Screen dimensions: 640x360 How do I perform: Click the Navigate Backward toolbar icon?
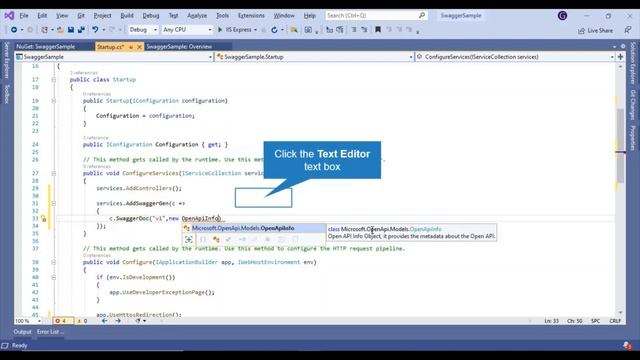(14, 30)
